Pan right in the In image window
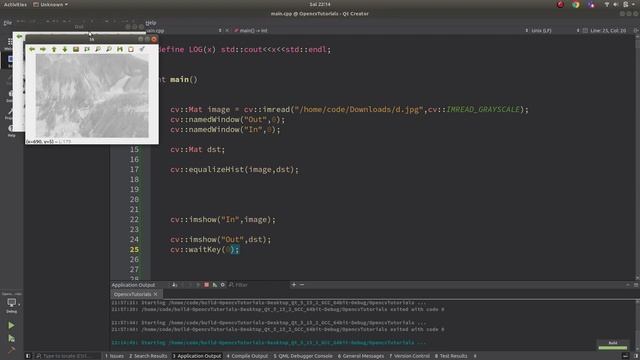Image resolution: width=640 pixels, height=360 pixels. (x=43, y=49)
